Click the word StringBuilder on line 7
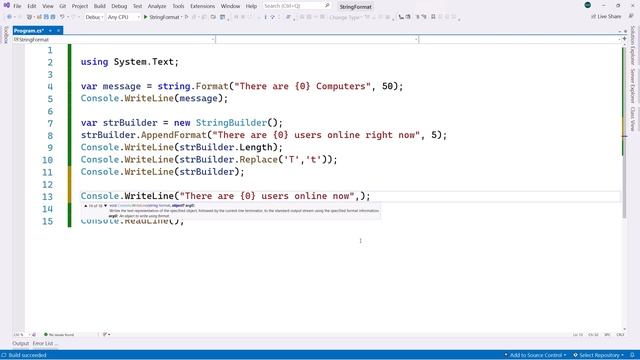The image size is (640, 360). [x=231, y=123]
